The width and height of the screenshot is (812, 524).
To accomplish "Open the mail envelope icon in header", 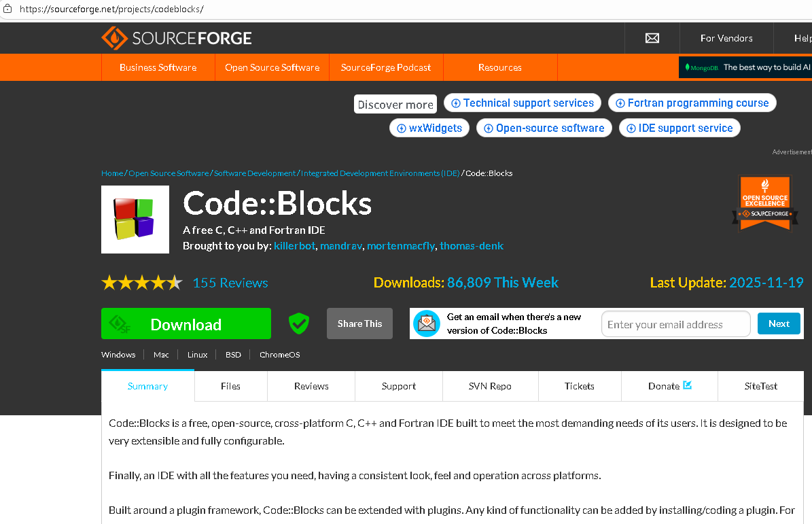I will click(x=652, y=38).
